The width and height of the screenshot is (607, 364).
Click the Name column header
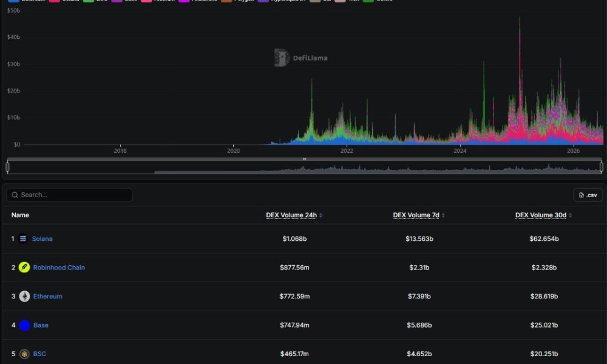(x=20, y=215)
